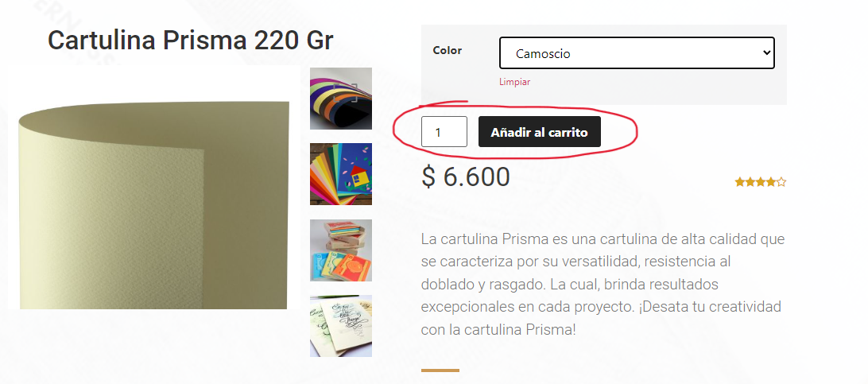Focus the quantity field showing 1

[x=444, y=132]
